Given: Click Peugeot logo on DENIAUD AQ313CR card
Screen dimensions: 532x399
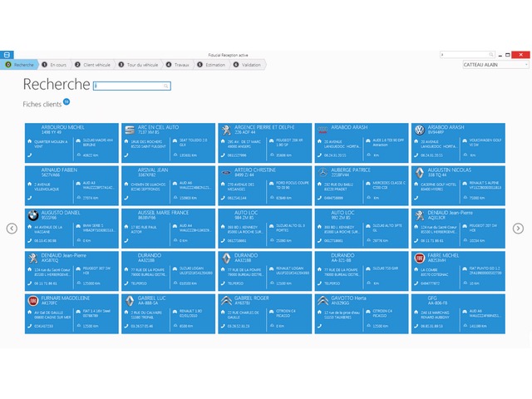Looking at the screenshot, I should click(420, 215).
